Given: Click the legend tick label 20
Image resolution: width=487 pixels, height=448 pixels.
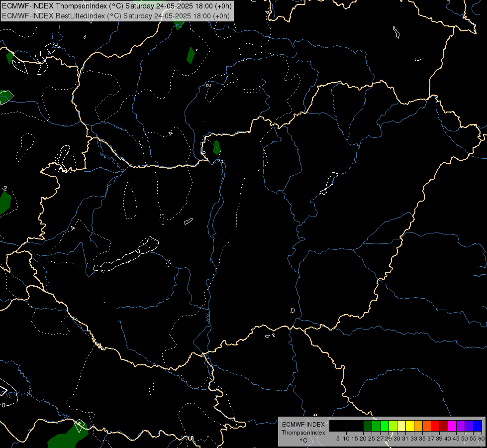Looking at the screenshot, I should click(x=363, y=439).
